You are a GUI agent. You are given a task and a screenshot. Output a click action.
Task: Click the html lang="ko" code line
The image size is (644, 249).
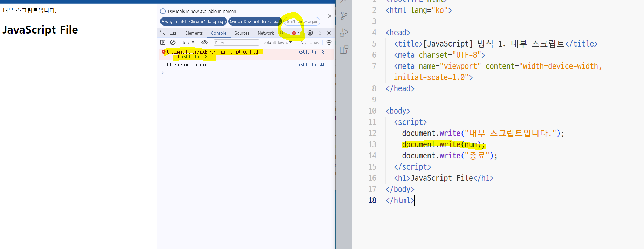click(x=419, y=10)
